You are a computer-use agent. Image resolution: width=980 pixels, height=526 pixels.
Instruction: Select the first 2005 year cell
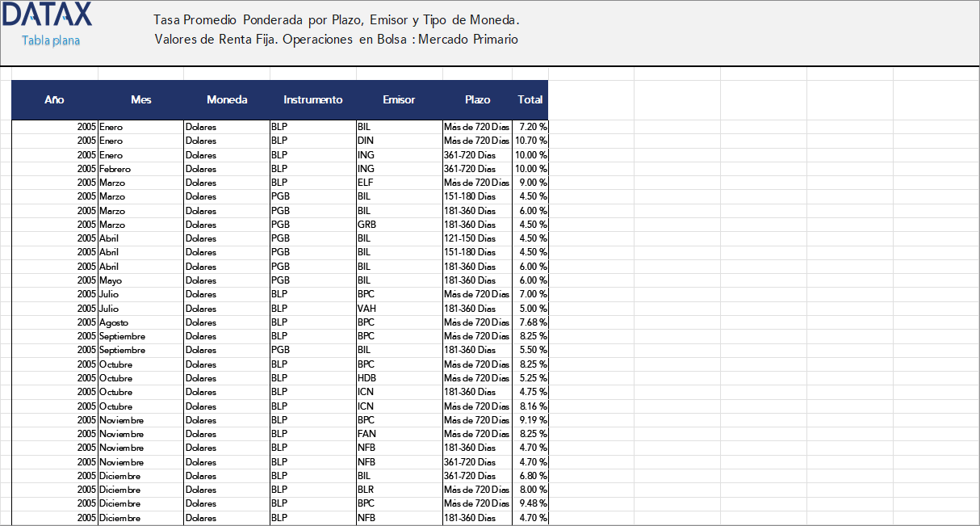(85, 127)
